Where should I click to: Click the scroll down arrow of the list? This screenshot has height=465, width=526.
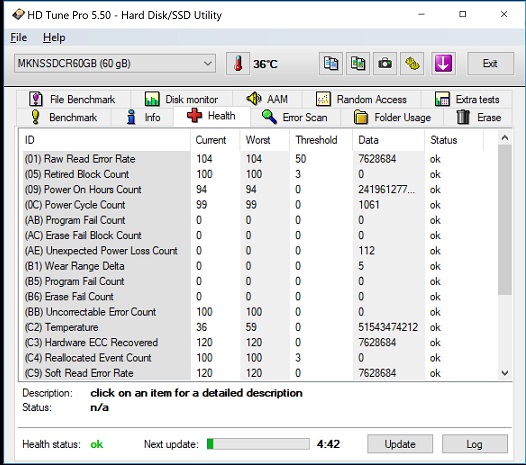tap(505, 373)
